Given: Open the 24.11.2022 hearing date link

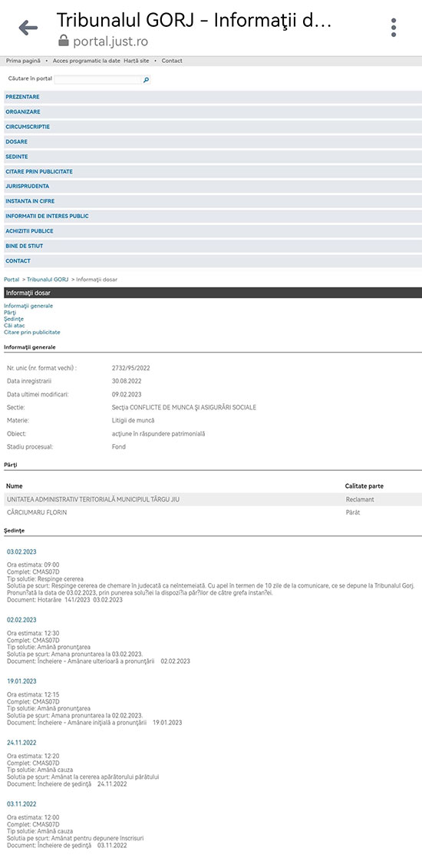Looking at the screenshot, I should 21,742.
